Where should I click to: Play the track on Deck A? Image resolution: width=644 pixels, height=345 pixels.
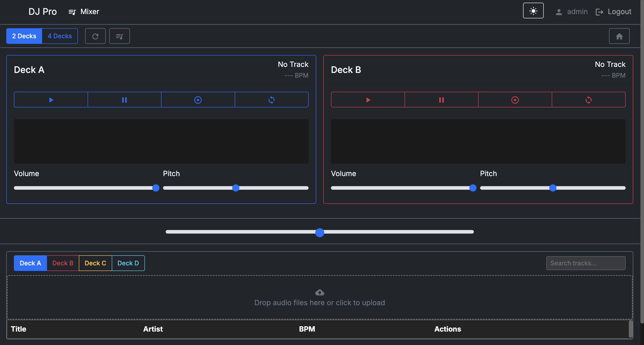(51, 99)
